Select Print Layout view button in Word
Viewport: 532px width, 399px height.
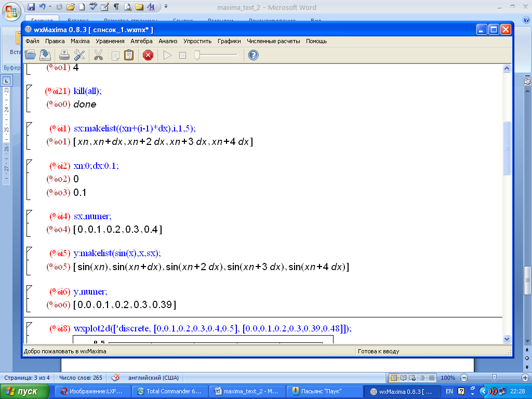coord(394,378)
